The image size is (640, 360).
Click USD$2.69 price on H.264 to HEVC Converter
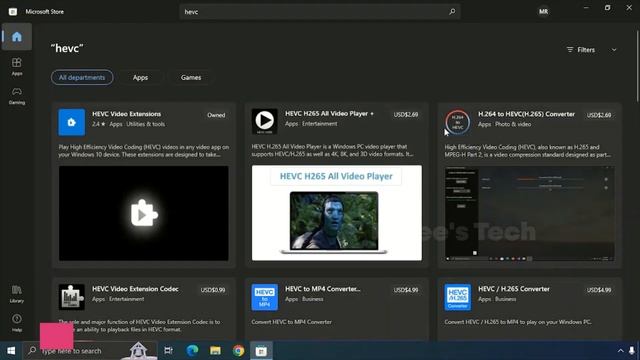599,115
